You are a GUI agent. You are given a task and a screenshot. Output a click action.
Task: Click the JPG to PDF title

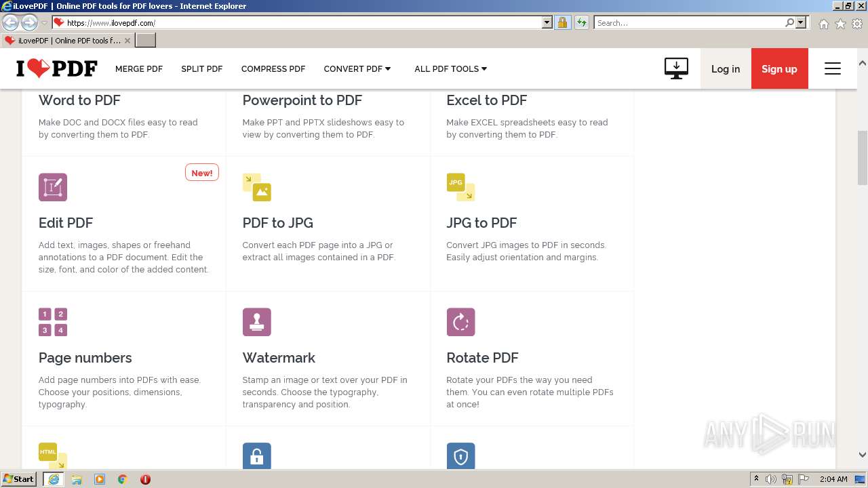(481, 223)
